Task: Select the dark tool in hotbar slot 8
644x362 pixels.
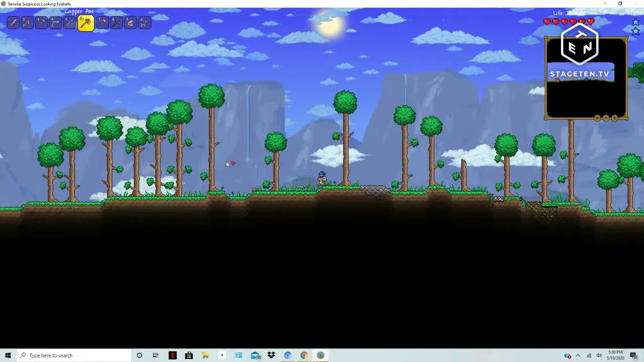Action: (x=116, y=23)
